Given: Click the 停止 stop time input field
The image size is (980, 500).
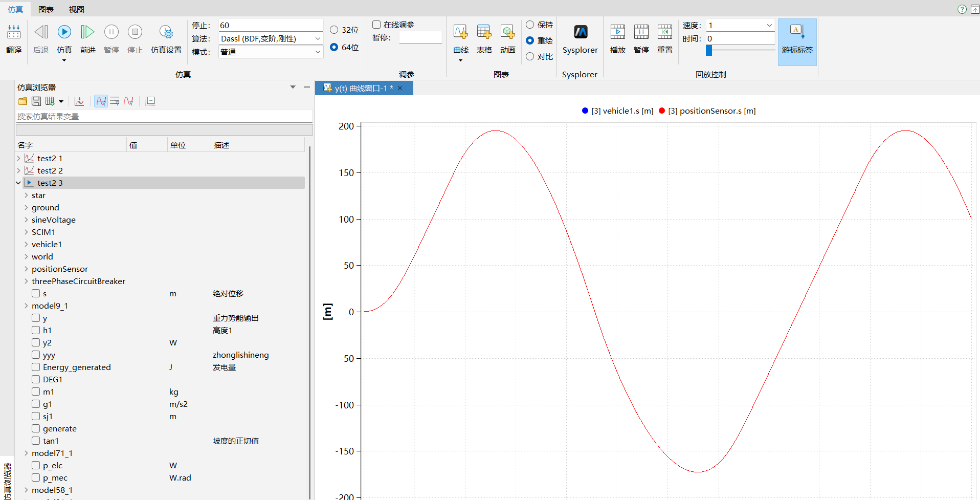Looking at the screenshot, I should [271, 25].
